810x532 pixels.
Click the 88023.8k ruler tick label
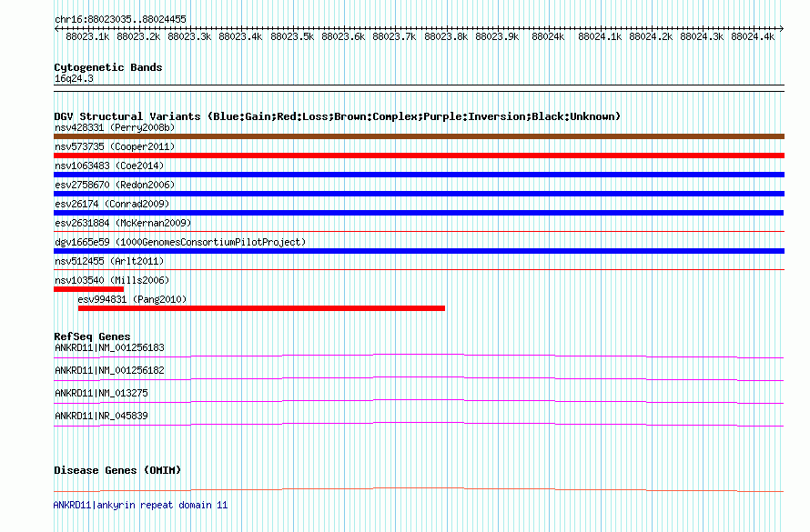(446, 36)
